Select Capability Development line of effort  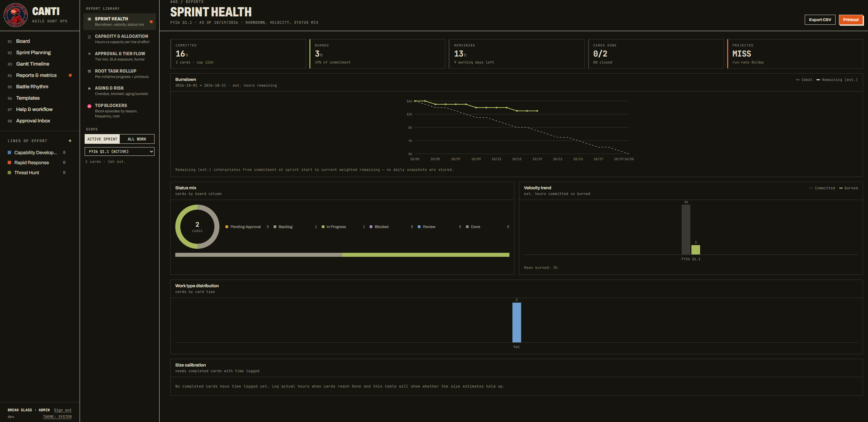point(36,152)
